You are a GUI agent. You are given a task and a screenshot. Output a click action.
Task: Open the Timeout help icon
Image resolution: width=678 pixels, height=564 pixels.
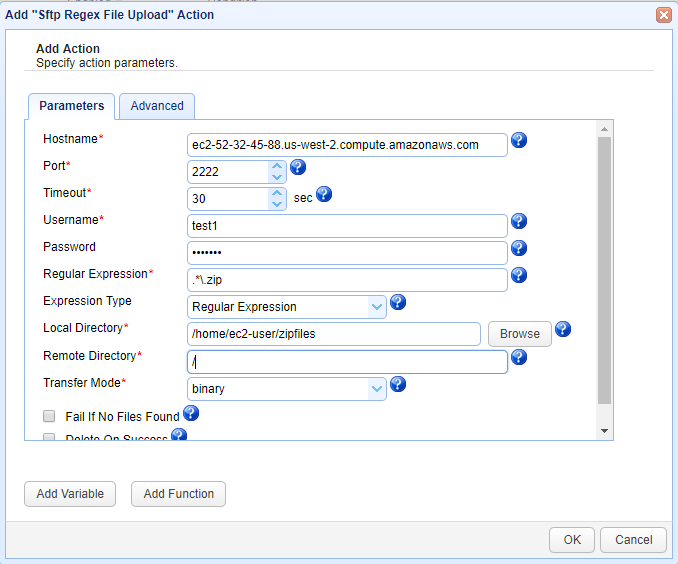click(x=323, y=194)
